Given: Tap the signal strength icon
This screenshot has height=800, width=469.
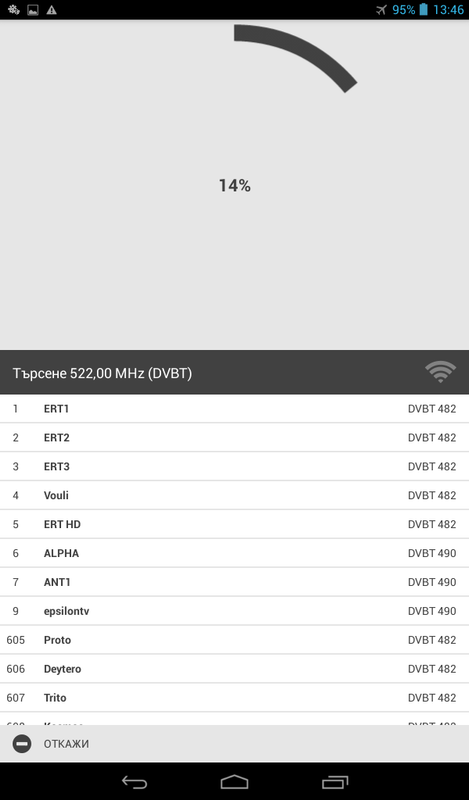Looking at the screenshot, I should point(440,372).
